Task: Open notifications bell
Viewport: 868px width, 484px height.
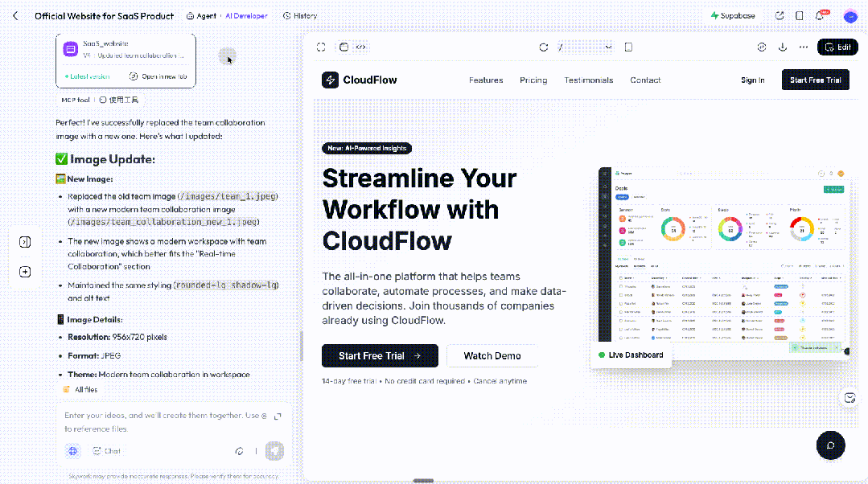Action: (820, 16)
